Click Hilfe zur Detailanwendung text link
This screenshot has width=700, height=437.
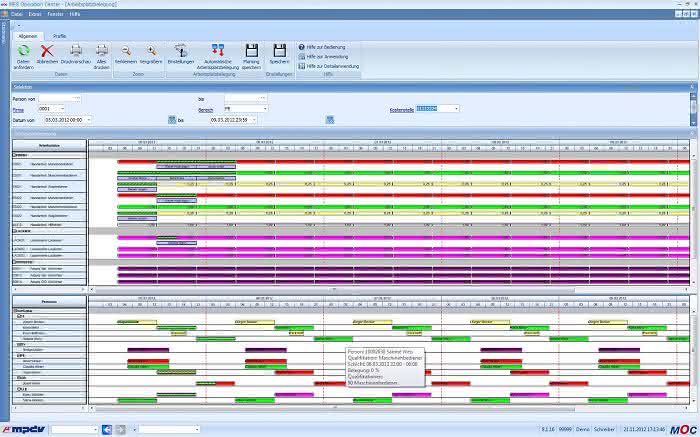(333, 66)
